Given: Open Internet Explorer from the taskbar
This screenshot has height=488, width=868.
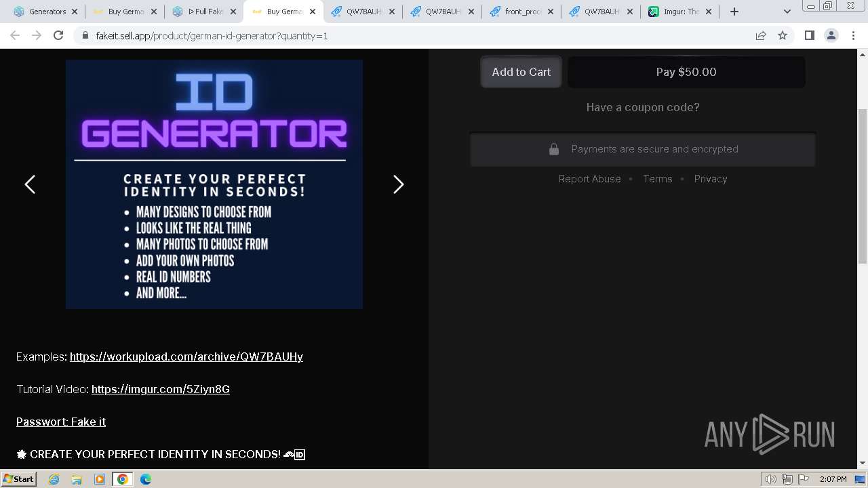Looking at the screenshot, I should (54, 479).
